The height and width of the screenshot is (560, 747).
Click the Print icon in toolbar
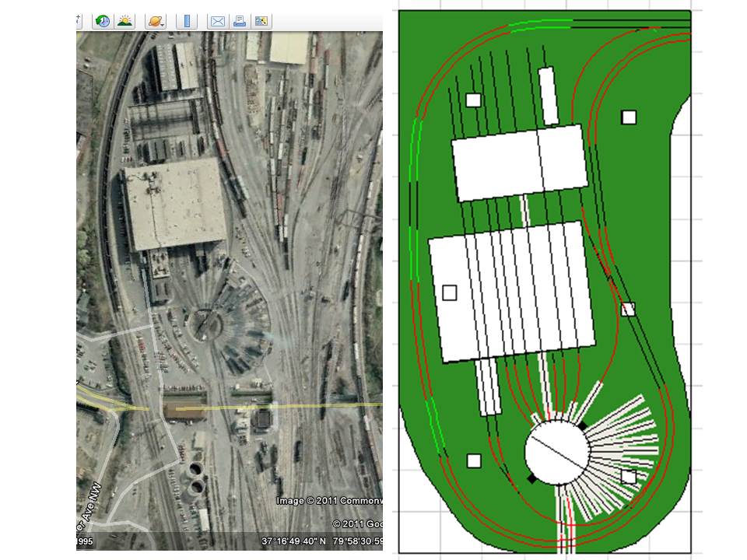click(x=240, y=21)
